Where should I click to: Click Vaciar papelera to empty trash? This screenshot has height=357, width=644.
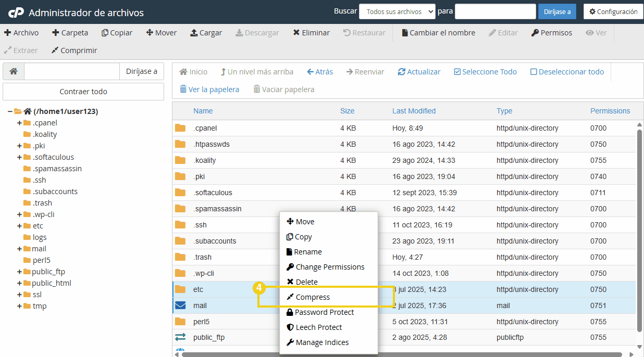click(283, 90)
